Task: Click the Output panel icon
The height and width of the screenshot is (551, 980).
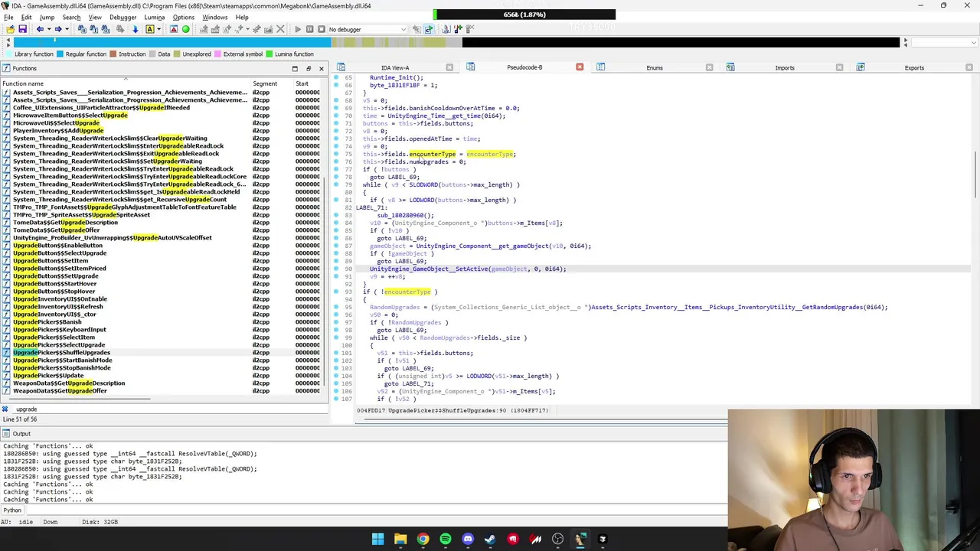Action: 6,434
